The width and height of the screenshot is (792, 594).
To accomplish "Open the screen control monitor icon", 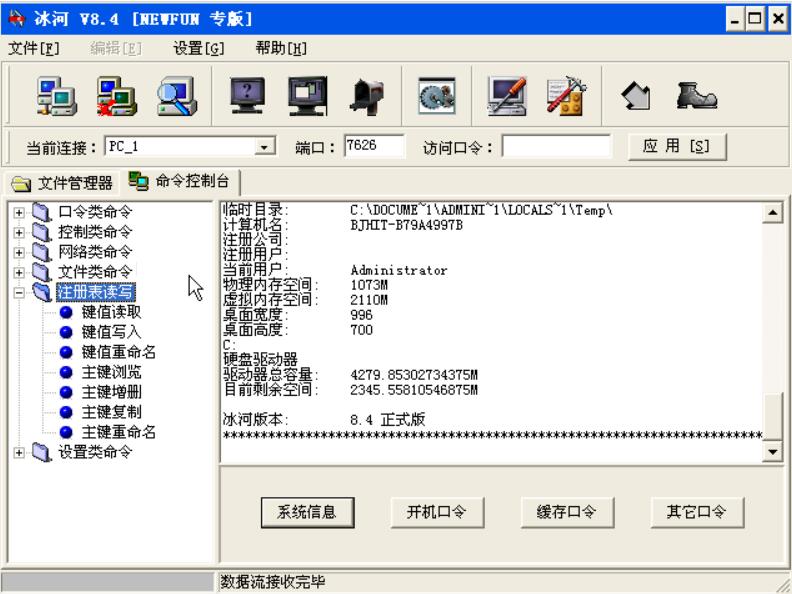I will [307, 95].
